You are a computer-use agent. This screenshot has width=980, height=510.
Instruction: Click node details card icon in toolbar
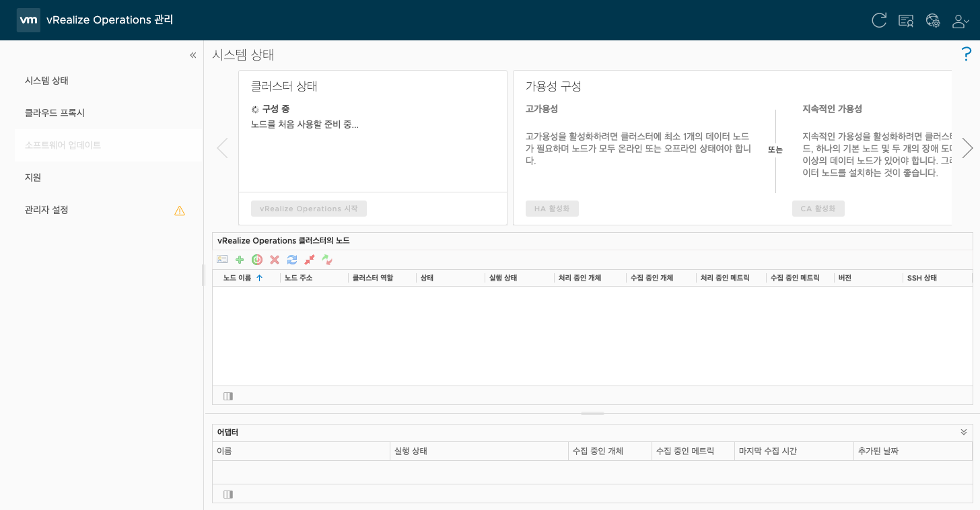click(222, 259)
